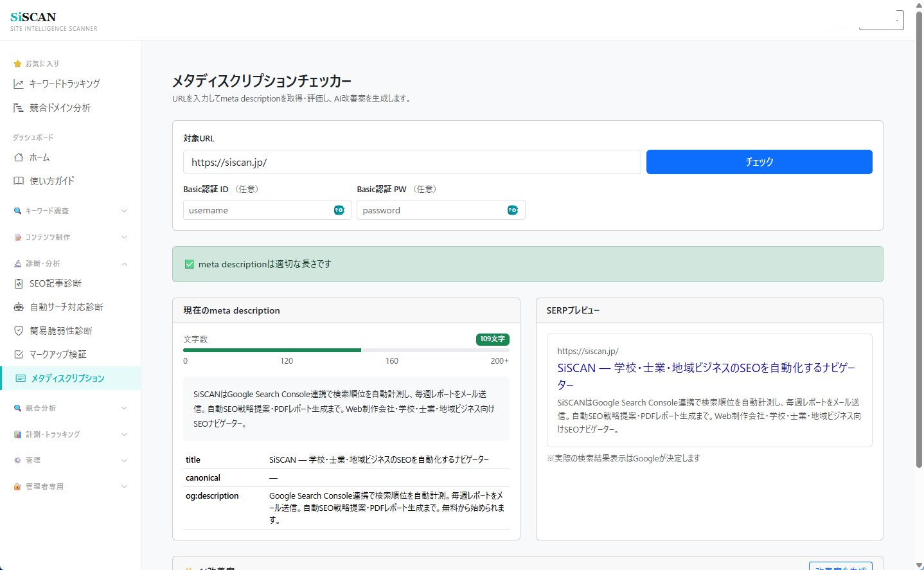
Task: Click the ※実際の検索結果表示 note text
Action: pos(623,459)
